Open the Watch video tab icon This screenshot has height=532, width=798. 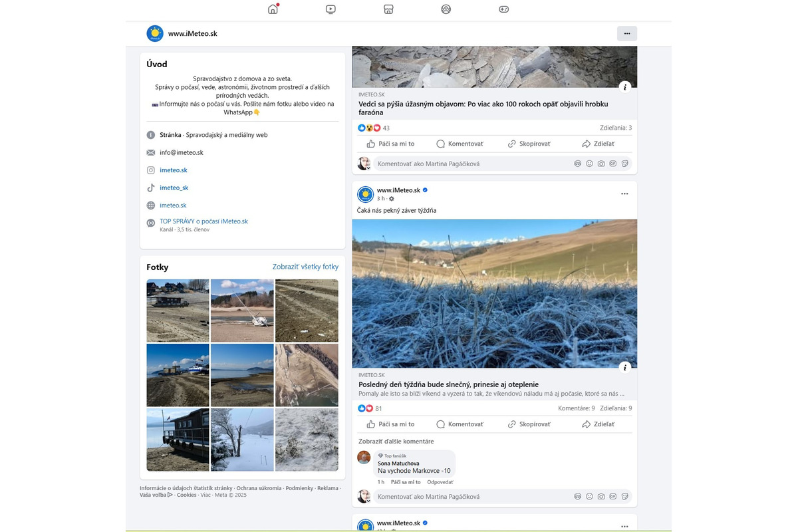click(331, 9)
